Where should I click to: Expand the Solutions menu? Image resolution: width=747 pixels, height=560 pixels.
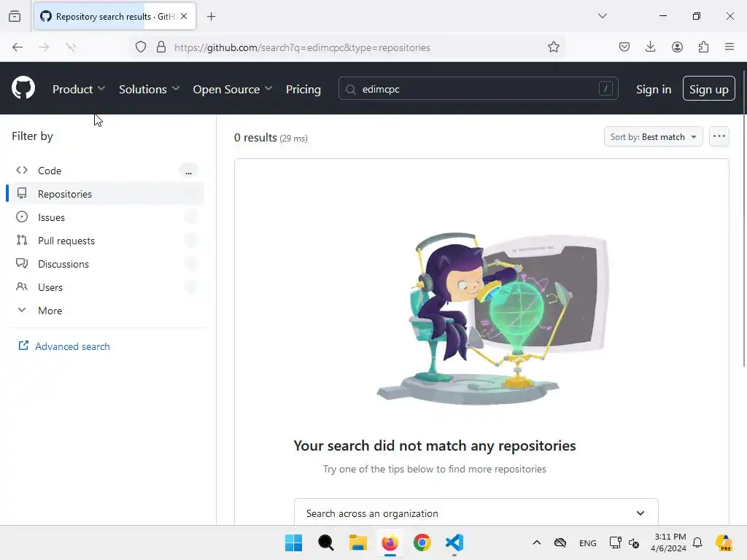pyautogui.click(x=149, y=89)
